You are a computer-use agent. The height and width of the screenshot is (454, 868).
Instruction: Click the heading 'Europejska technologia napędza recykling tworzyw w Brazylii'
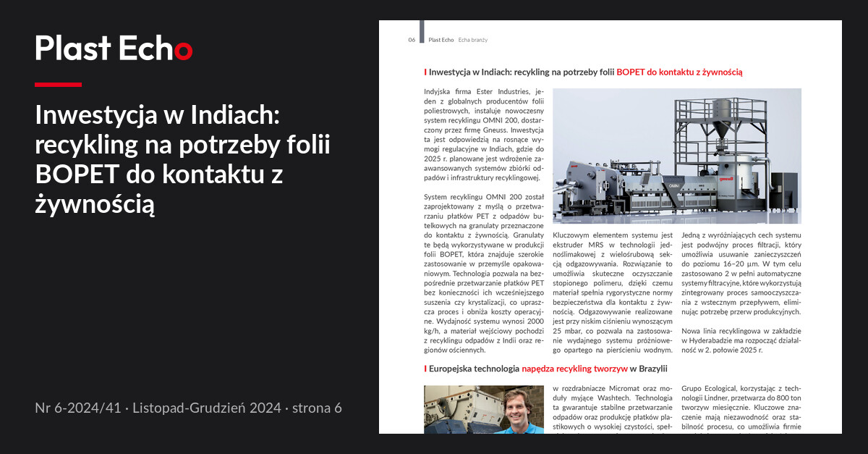point(548,369)
